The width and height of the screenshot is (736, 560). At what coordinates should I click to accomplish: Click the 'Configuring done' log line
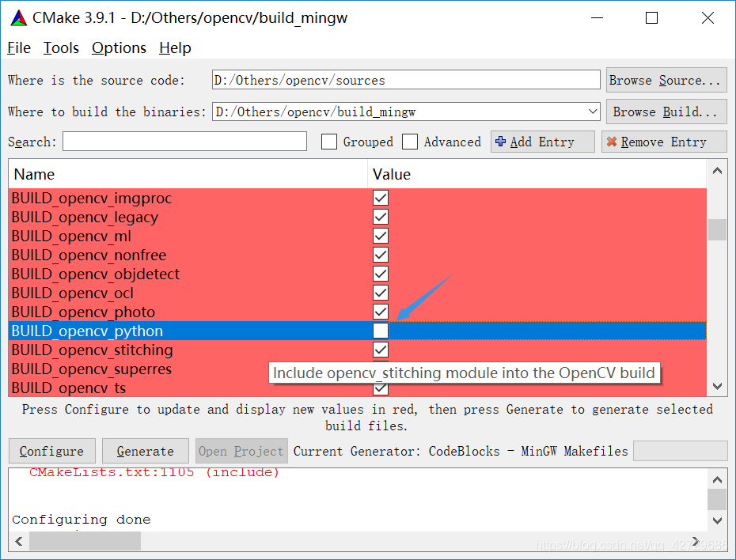(82, 520)
